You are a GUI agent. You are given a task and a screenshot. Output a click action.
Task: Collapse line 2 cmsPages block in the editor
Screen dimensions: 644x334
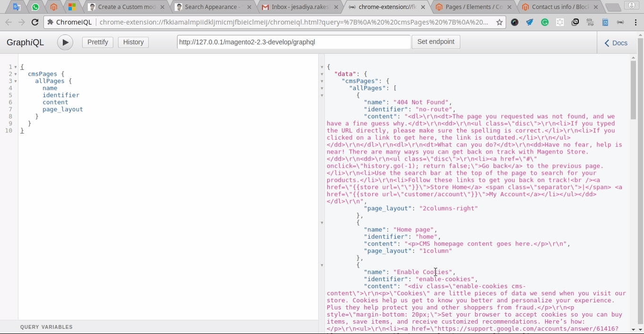(x=15, y=74)
